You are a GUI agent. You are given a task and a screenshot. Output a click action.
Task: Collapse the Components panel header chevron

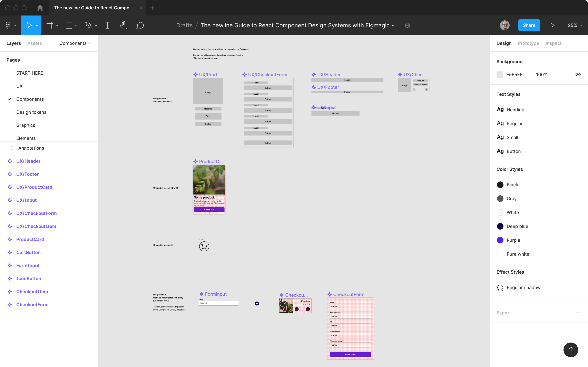[90, 43]
